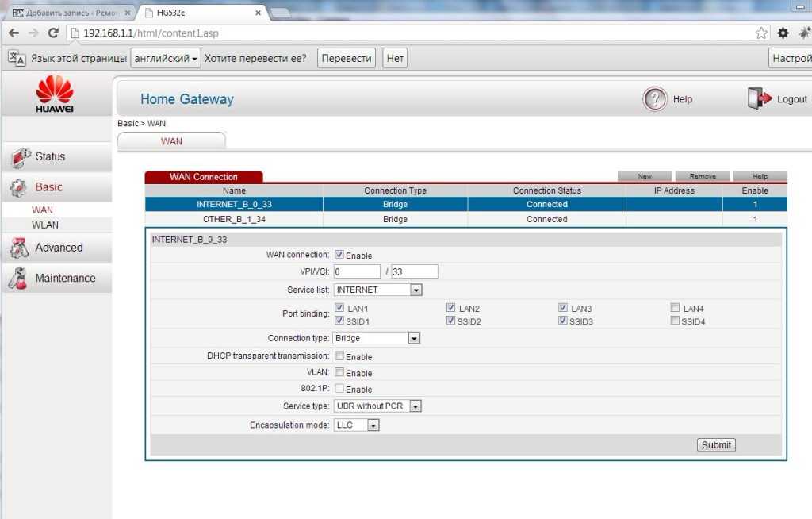Click the Status sidebar icon
This screenshot has height=519, width=812.
pos(21,157)
